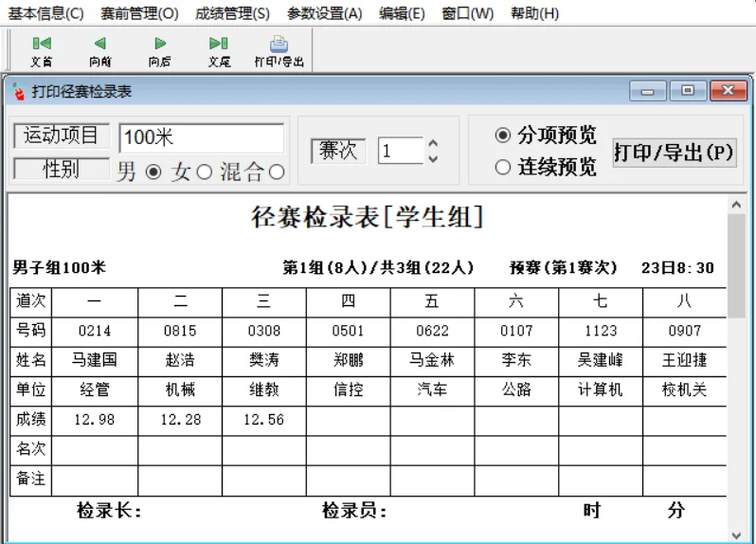This screenshot has height=544, width=756.
Task: Click the 检录员: label
Action: [x=354, y=511]
